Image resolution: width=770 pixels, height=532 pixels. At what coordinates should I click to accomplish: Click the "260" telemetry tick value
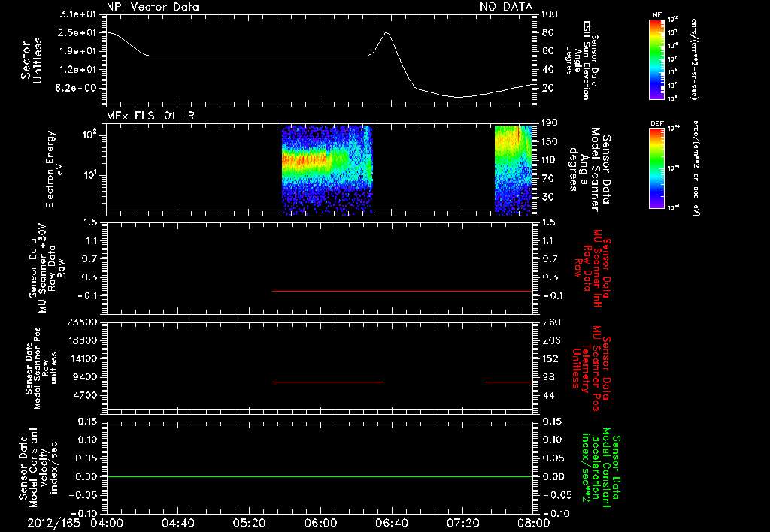coord(550,322)
